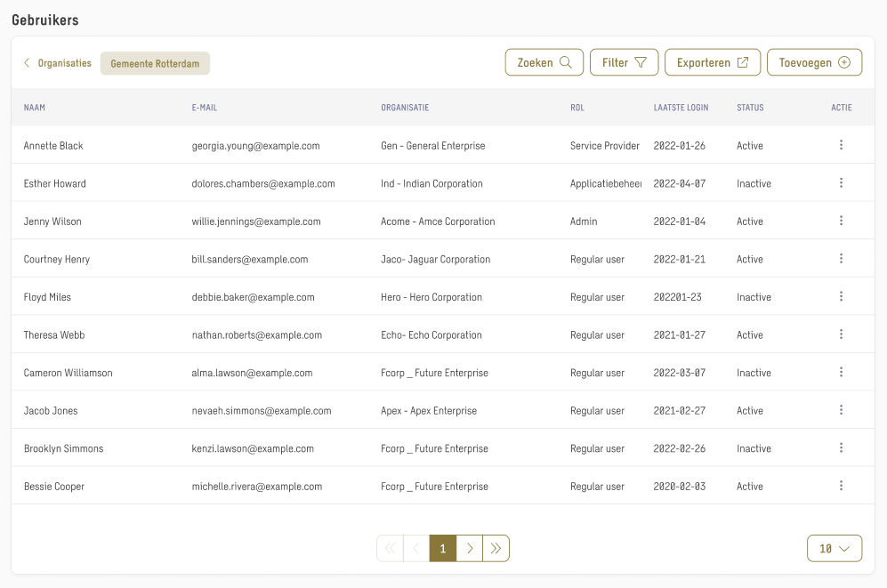This screenshot has height=588, width=887.
Task: Sort by ORGANISATIE column header
Action: 405,108
